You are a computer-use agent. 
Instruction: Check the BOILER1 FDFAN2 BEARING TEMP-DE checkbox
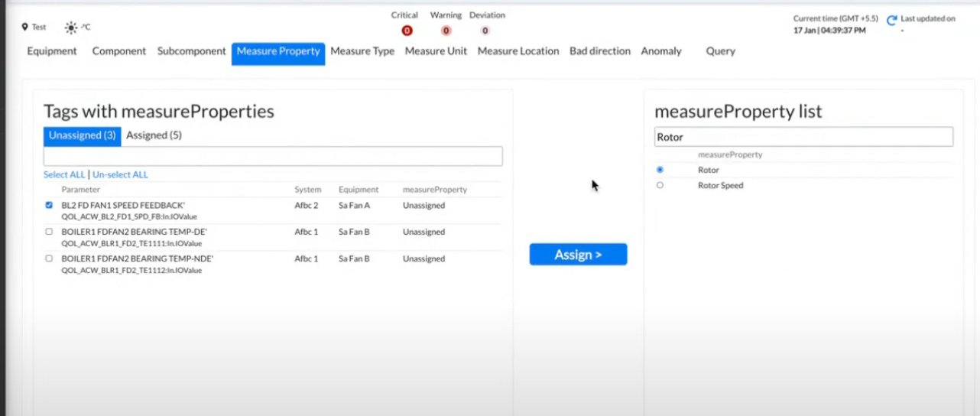(x=49, y=232)
